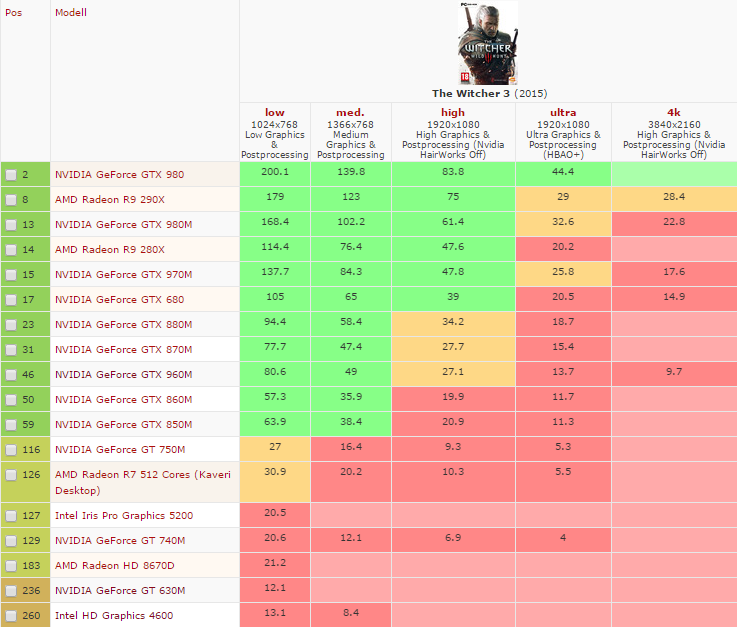Image resolution: width=737 pixels, height=627 pixels.
Task: Select the 17.6 value in 4k column
Action: click(x=674, y=274)
